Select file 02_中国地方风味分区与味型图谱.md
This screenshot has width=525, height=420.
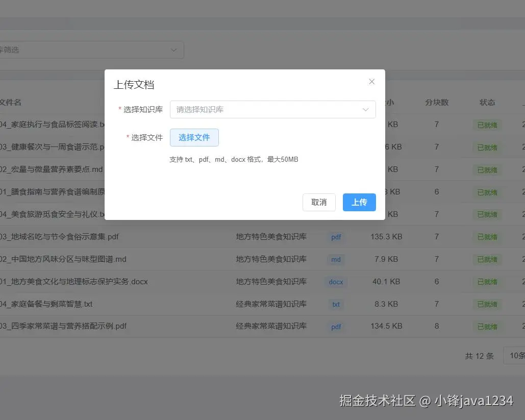point(63,259)
